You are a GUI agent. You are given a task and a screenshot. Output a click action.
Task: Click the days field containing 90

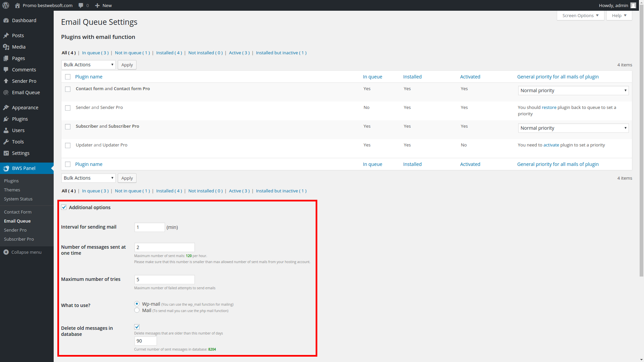pyautogui.click(x=146, y=341)
